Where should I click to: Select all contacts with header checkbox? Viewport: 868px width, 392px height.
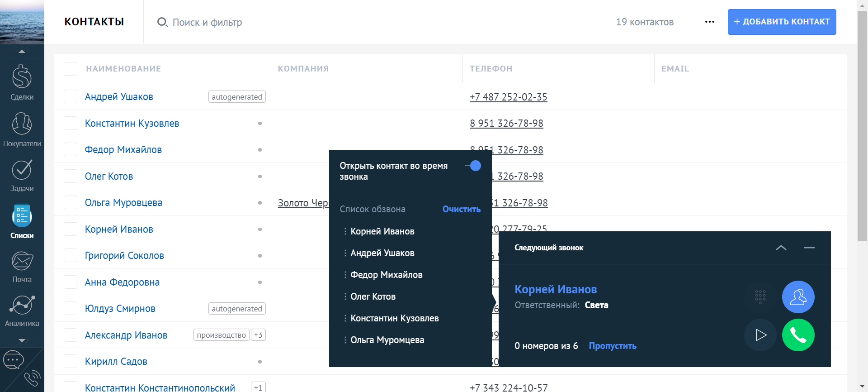coord(71,69)
